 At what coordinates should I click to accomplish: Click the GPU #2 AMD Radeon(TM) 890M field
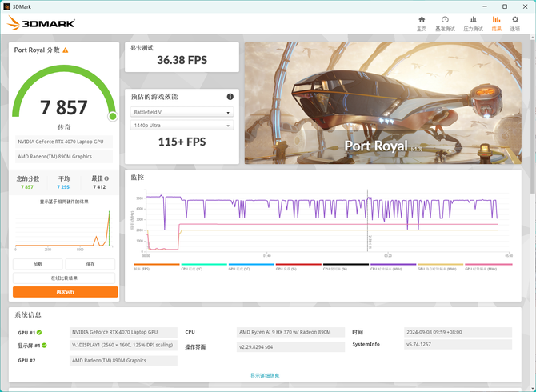pyautogui.click(x=123, y=361)
